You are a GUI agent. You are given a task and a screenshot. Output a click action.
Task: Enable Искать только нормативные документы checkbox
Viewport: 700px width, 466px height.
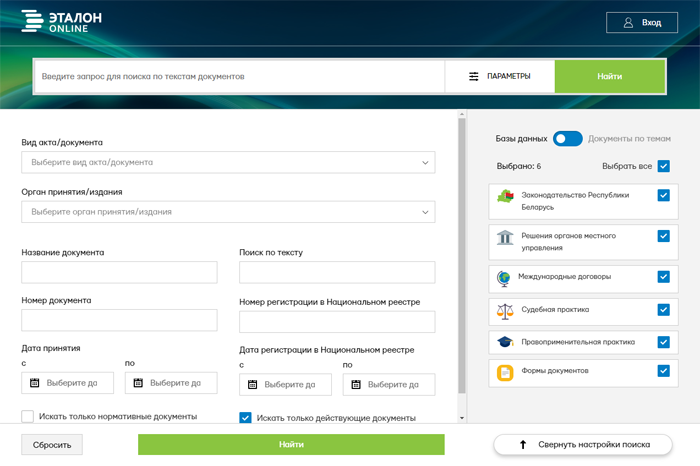pos(28,417)
